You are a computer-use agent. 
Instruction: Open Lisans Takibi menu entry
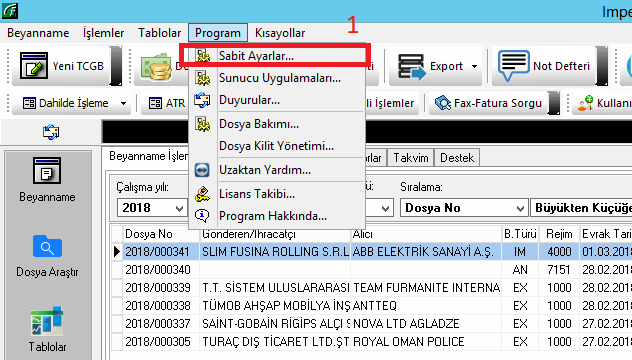click(x=277, y=194)
